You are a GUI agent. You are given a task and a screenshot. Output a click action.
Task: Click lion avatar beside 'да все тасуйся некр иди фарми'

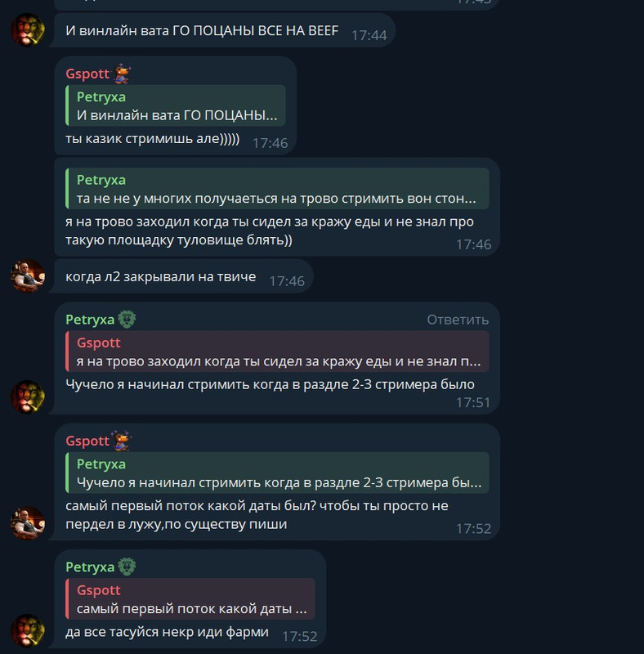tap(28, 630)
